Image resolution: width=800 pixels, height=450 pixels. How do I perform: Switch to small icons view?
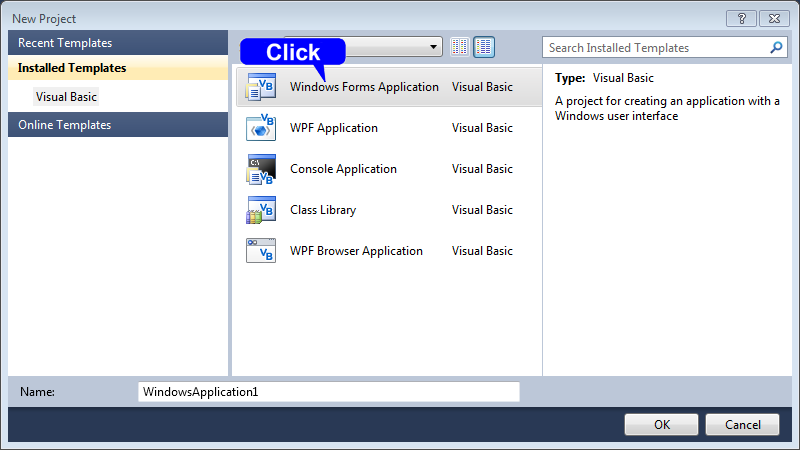click(x=460, y=47)
